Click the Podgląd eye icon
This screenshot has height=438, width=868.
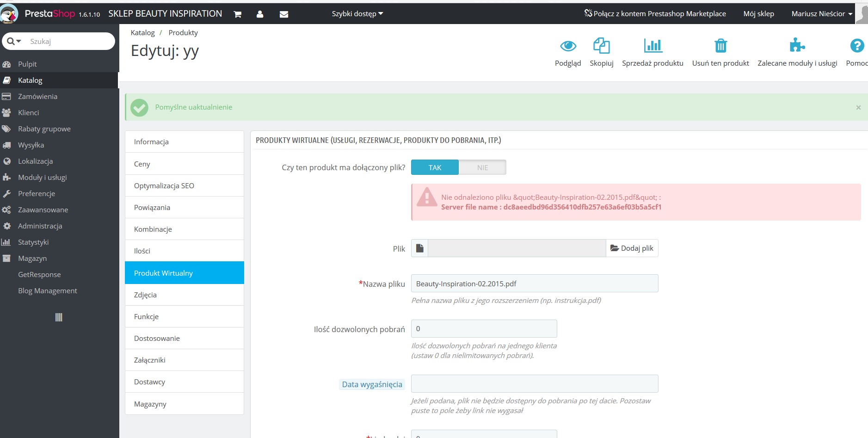point(568,46)
